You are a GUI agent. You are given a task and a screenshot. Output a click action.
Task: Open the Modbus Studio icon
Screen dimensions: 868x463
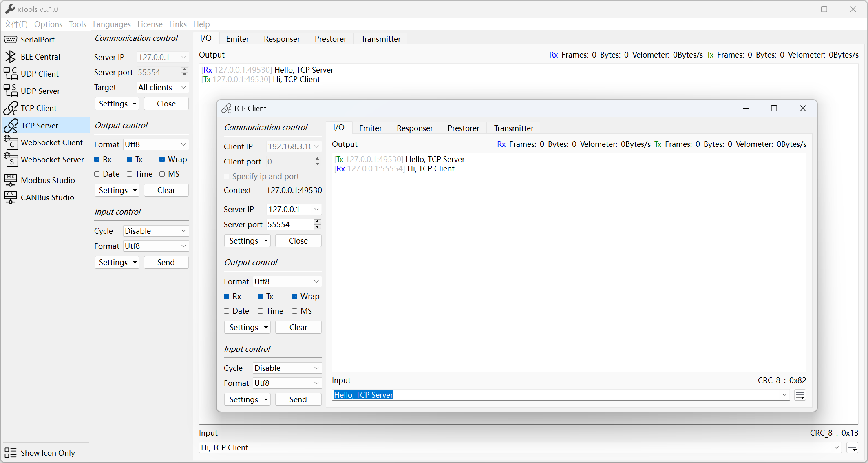11,180
